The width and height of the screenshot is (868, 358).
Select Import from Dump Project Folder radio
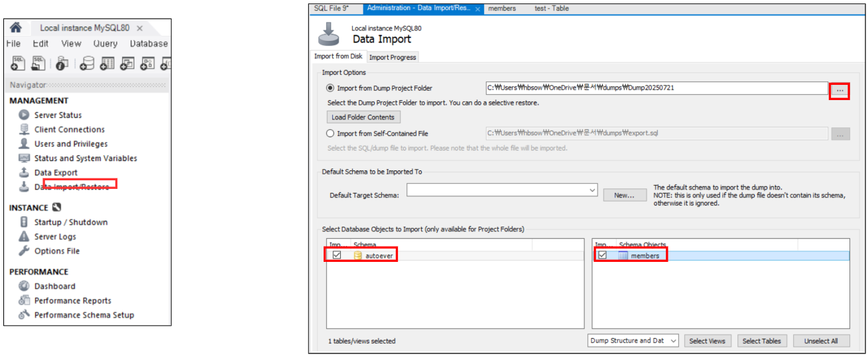point(330,88)
